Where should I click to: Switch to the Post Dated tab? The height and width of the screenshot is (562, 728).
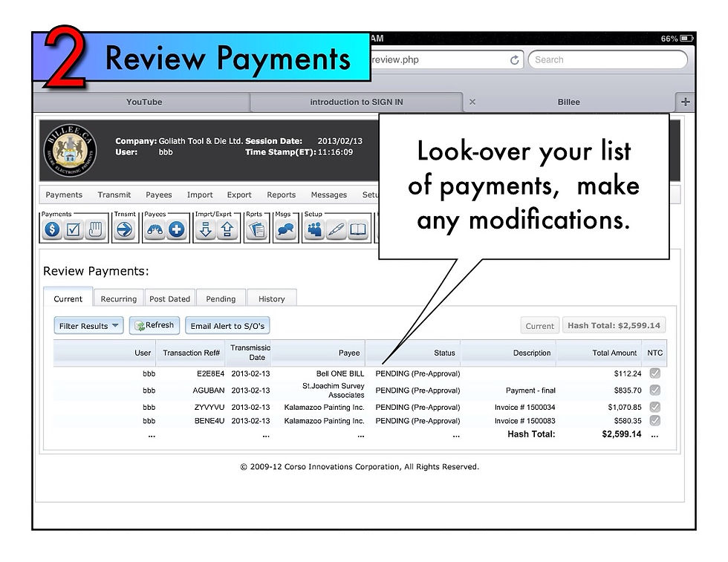tap(169, 298)
